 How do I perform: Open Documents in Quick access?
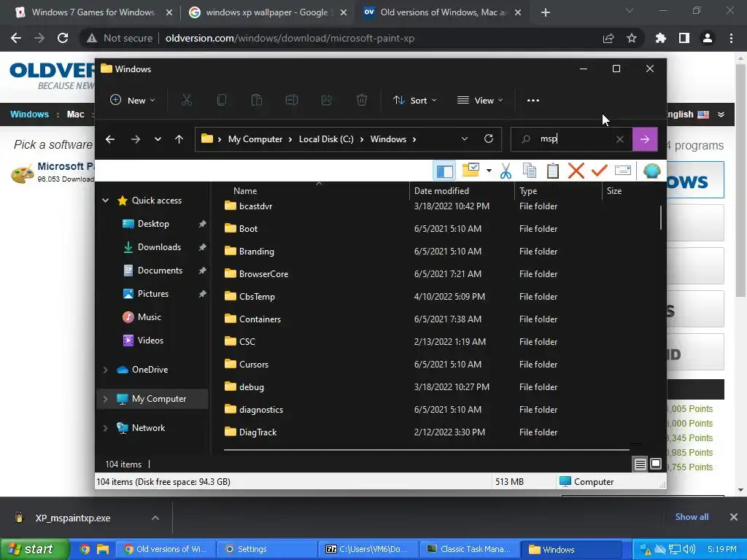pyautogui.click(x=160, y=271)
